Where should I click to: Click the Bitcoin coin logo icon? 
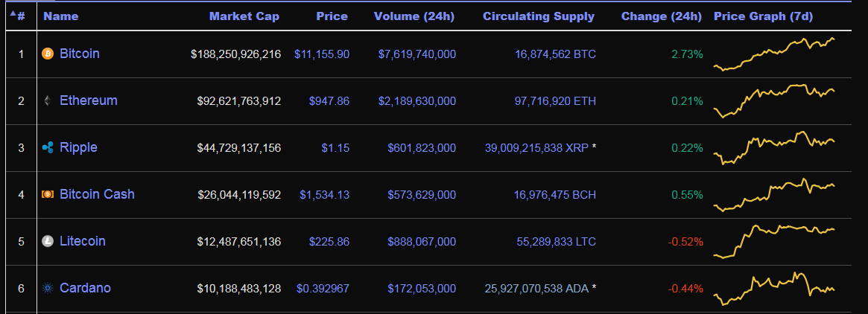(48, 54)
